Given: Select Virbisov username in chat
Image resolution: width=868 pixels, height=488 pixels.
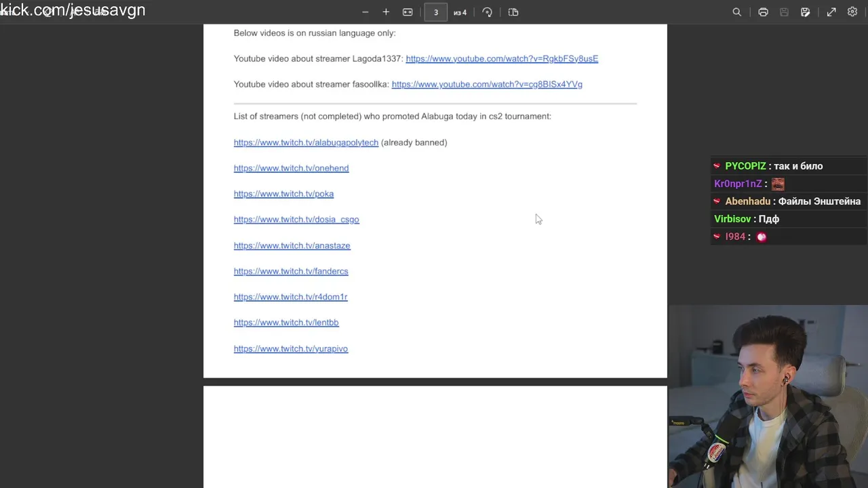Looking at the screenshot, I should pos(732,219).
